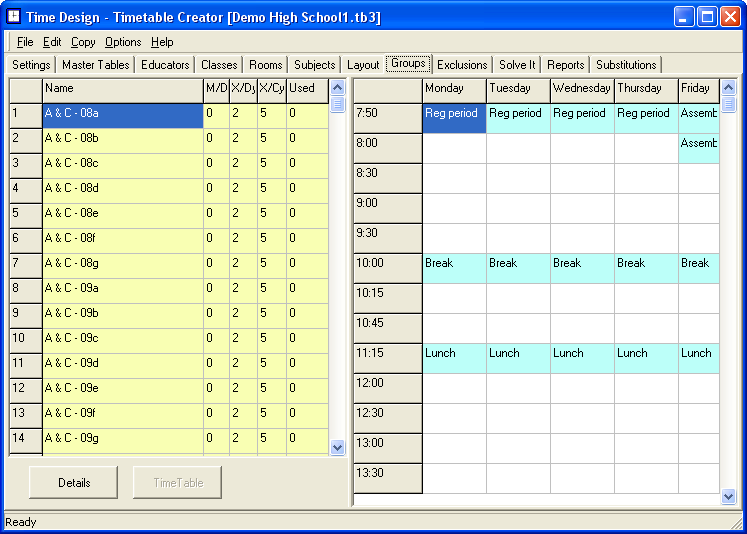The image size is (747, 534).
Task: Select group A & C - 08d row
Action: click(122, 188)
